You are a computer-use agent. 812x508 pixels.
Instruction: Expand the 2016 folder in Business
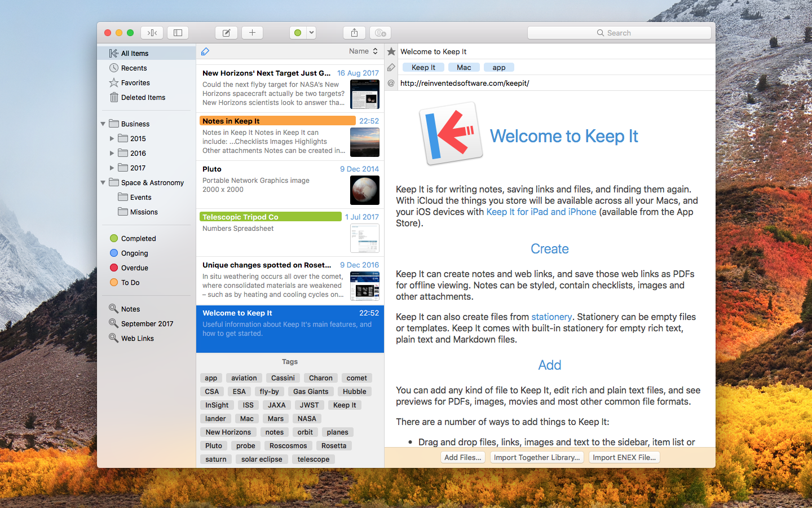click(112, 153)
